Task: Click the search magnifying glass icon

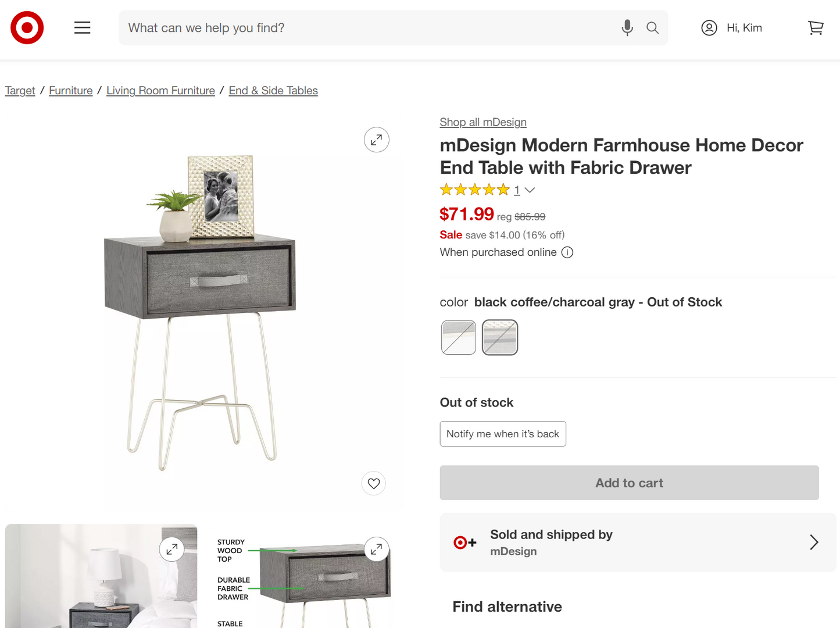Action: point(652,27)
